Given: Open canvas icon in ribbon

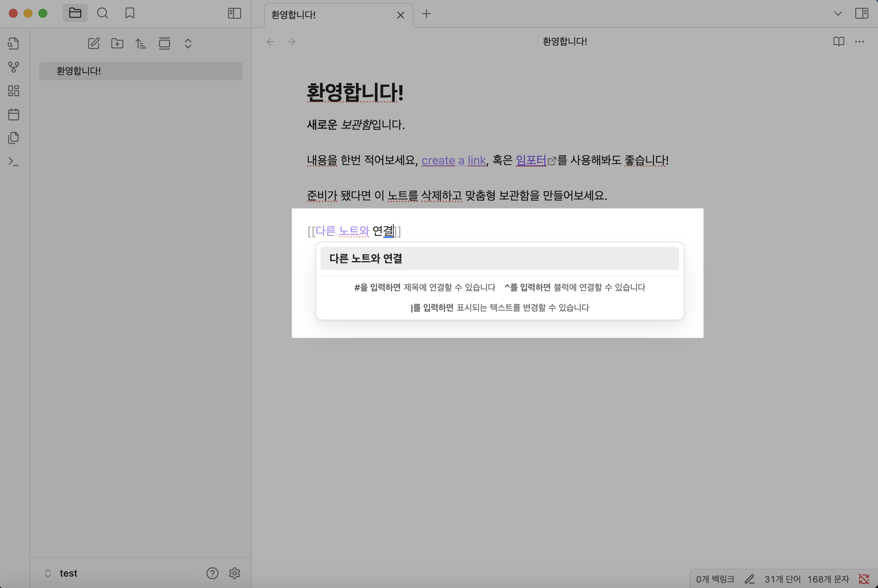Looking at the screenshot, I should coord(14,91).
